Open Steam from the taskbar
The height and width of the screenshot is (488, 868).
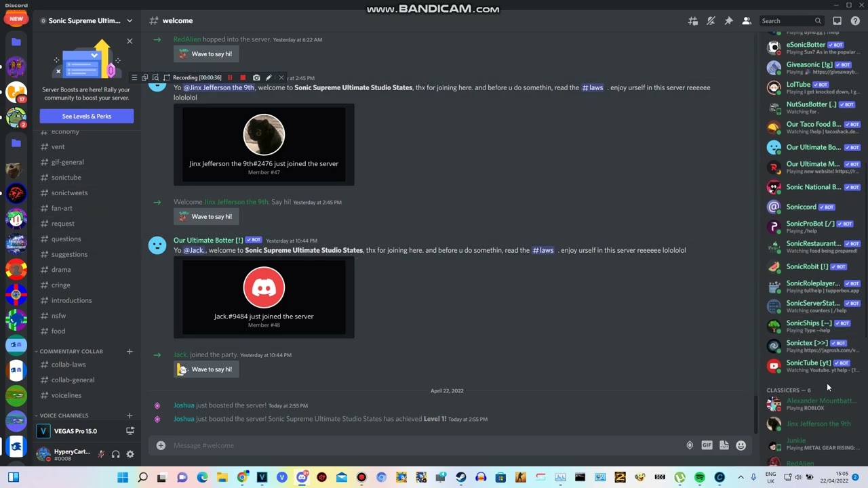click(x=461, y=477)
